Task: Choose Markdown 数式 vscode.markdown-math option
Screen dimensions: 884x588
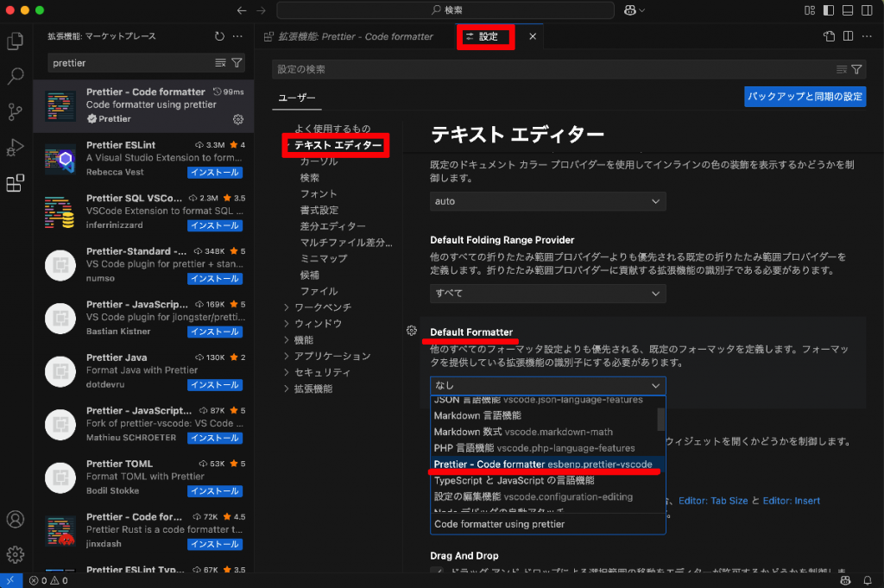Action: (544, 432)
